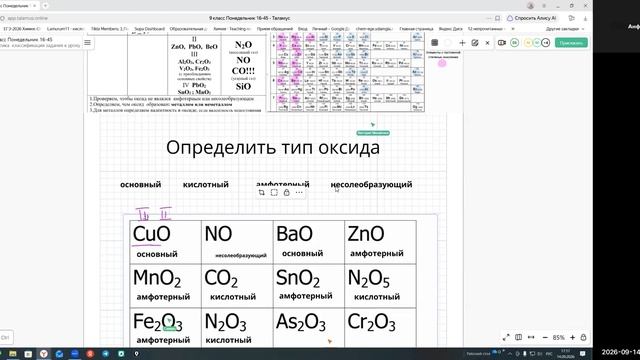This screenshot has width=640, height=360.
Task: Click the Ask Alice AI button
Action: 532,18
